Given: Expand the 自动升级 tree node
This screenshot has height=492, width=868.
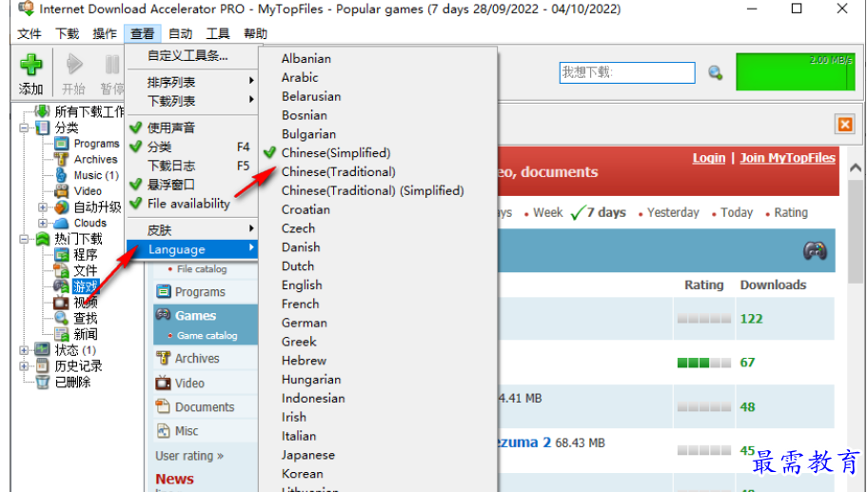Looking at the screenshot, I should pos(43,207).
